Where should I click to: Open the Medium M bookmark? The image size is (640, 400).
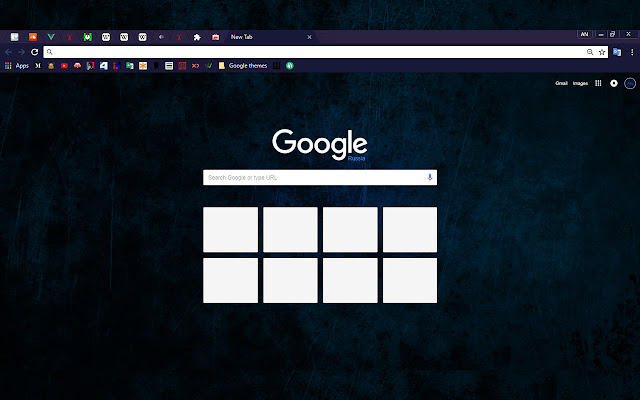pos(38,66)
